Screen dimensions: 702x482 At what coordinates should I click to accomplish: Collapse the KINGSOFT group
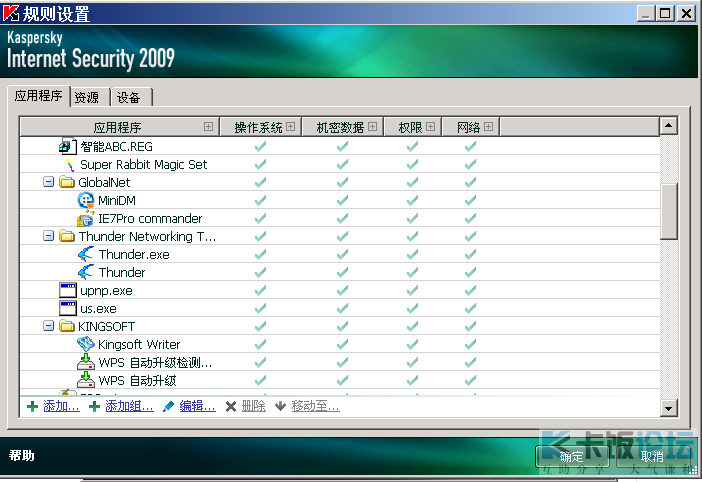48,326
